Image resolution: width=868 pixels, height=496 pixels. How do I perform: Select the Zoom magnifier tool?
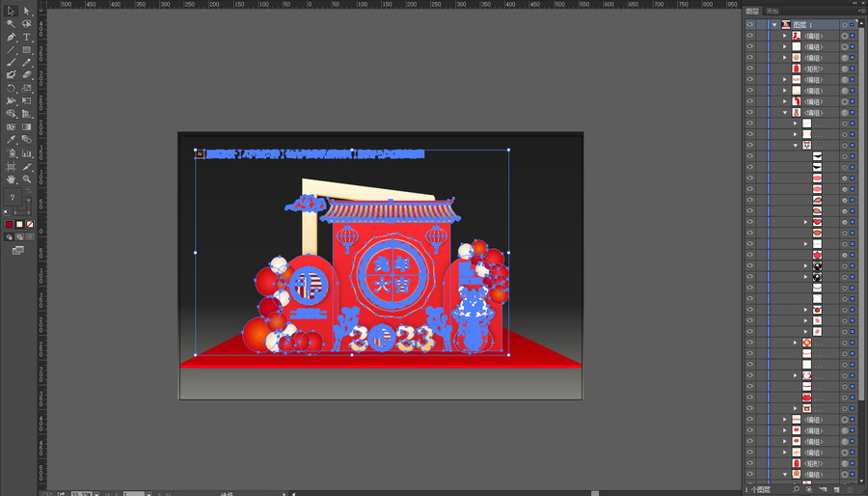[26, 179]
